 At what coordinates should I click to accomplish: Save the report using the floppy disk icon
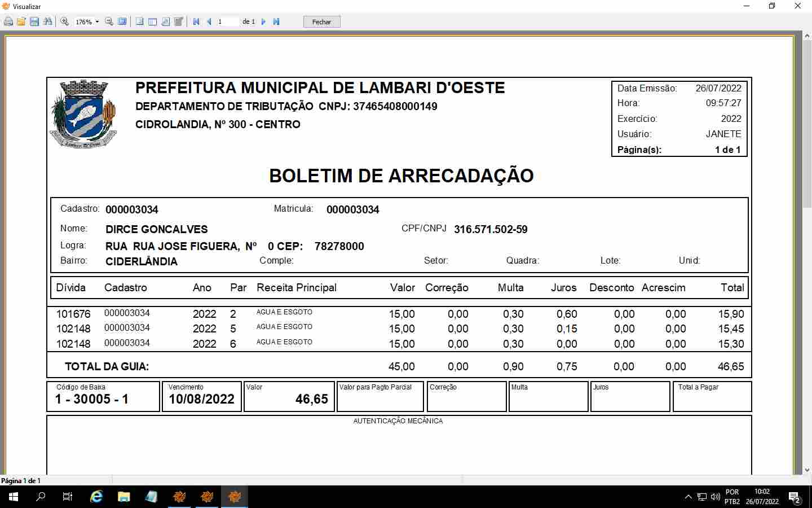tap(34, 21)
